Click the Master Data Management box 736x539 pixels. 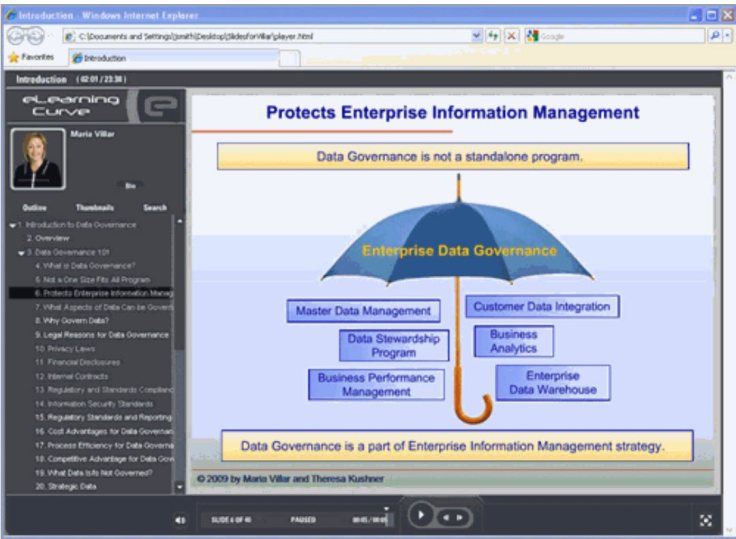[363, 311]
